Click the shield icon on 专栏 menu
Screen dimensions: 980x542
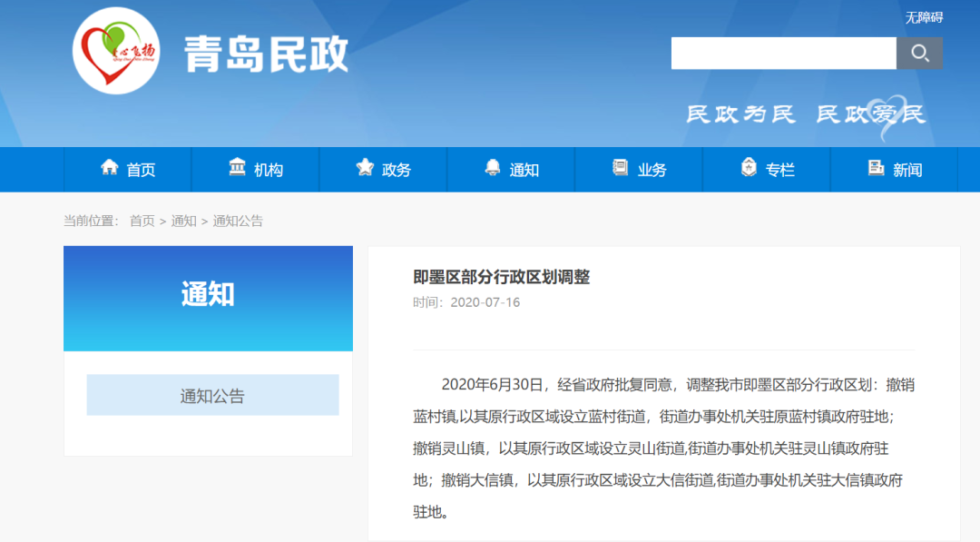tap(749, 168)
